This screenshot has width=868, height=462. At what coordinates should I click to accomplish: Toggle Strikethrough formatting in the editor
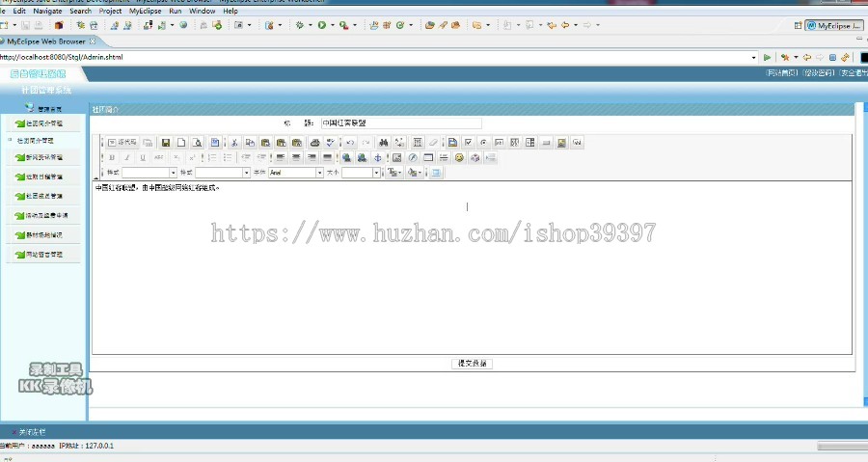[158, 157]
